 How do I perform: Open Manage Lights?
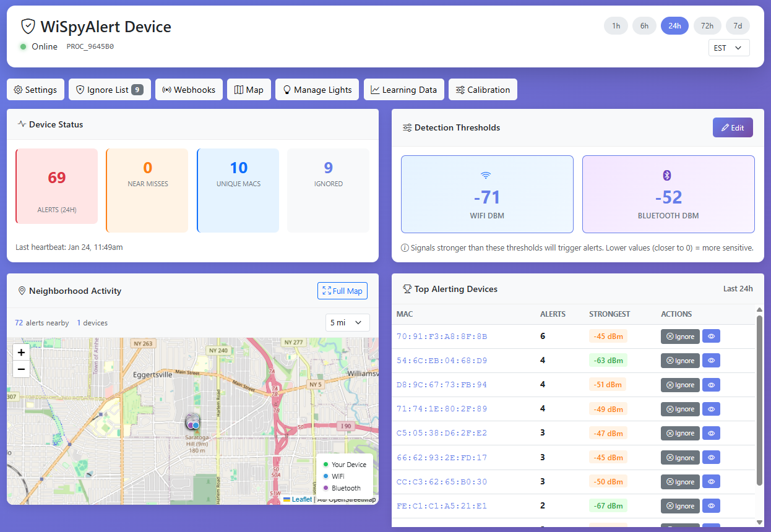click(317, 89)
